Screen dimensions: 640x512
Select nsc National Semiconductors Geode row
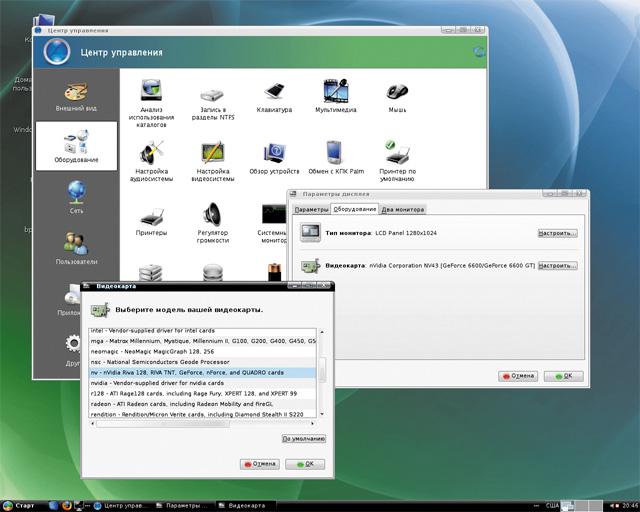click(202, 362)
